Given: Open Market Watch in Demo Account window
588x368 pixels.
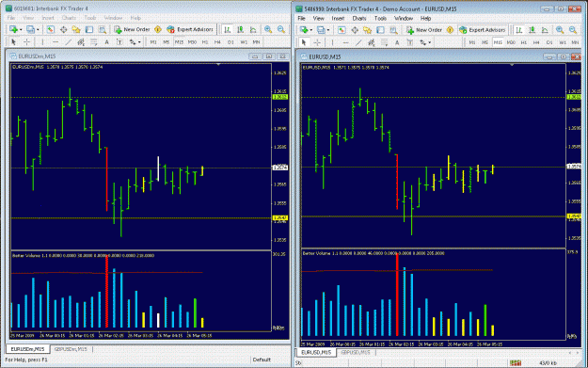Looking at the screenshot, I should (342, 30).
